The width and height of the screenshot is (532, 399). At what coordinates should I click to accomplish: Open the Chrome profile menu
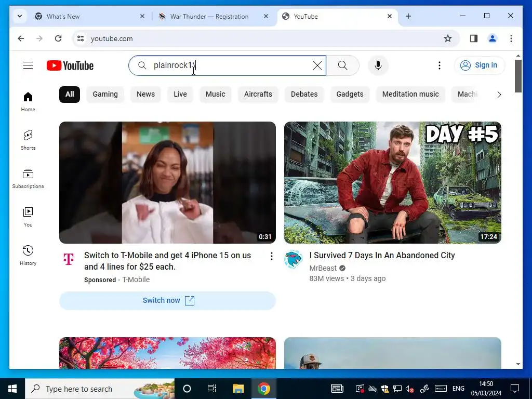coord(493,38)
